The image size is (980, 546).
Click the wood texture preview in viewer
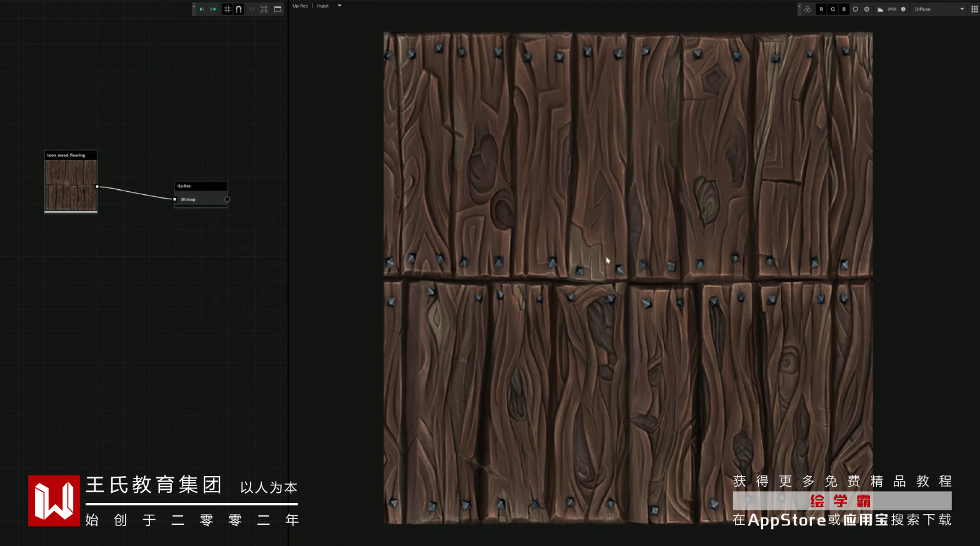pos(628,278)
